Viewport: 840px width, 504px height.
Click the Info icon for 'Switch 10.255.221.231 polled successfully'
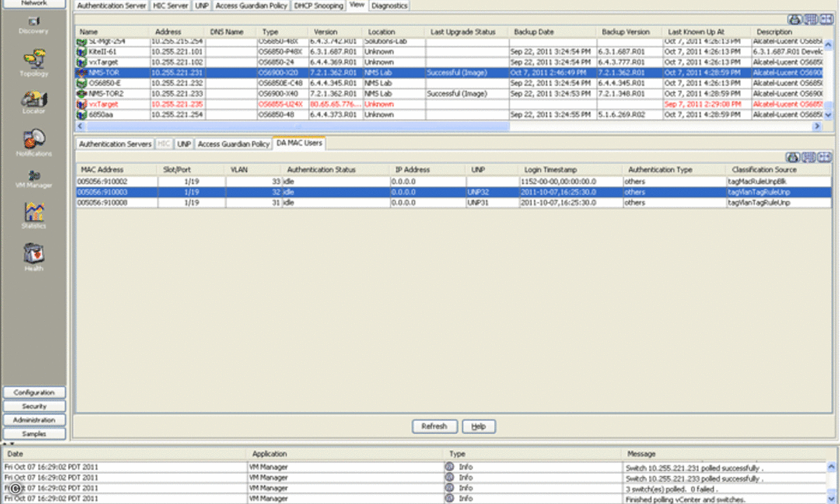click(449, 467)
